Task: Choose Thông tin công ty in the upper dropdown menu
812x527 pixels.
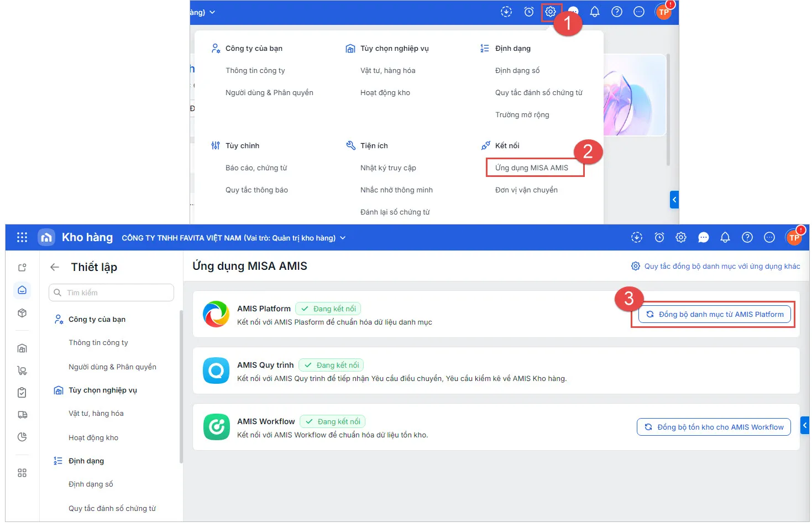Action: click(x=255, y=70)
